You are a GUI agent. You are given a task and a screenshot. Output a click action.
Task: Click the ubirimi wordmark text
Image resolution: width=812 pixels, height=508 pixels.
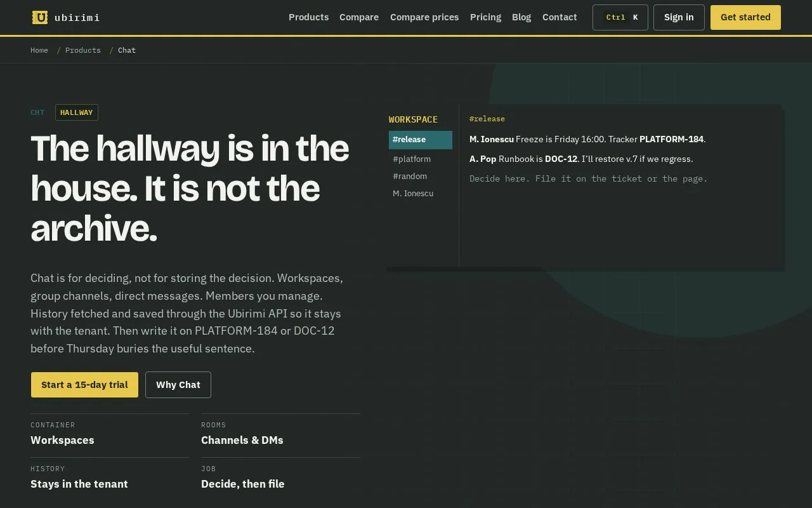(77, 18)
